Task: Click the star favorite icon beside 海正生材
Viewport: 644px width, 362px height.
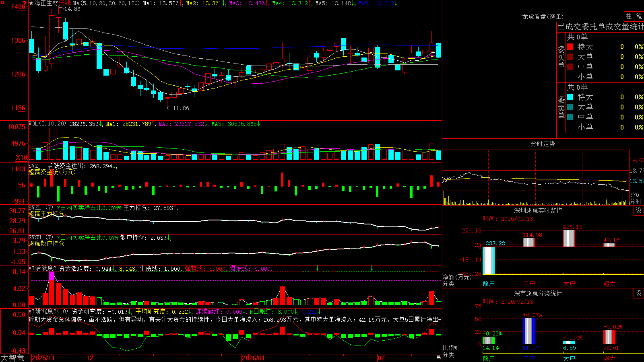Action: coord(31,3)
